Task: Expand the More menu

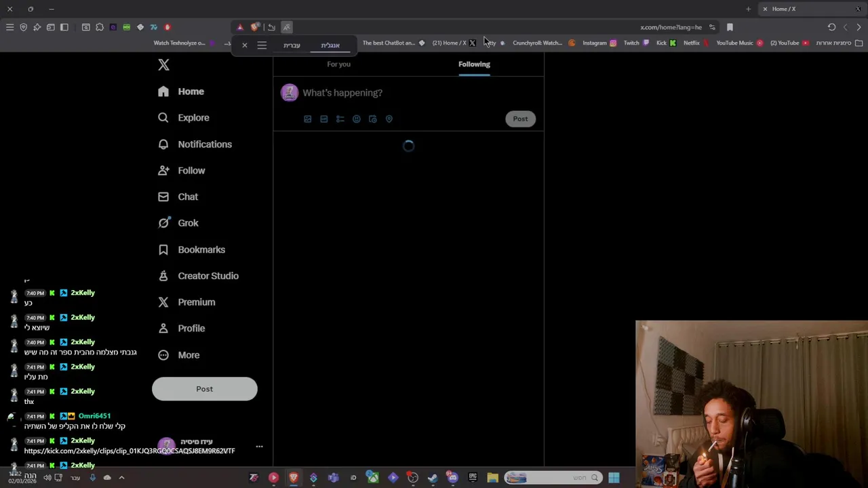Action: pos(179,355)
